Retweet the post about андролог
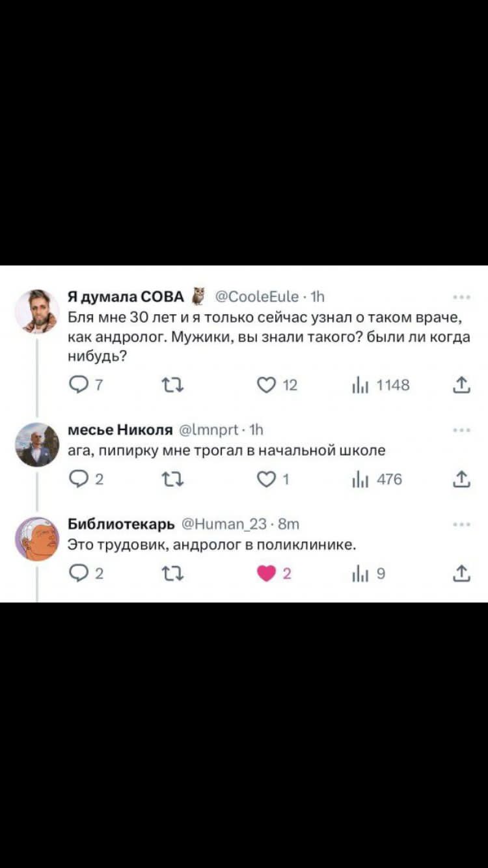Image resolution: width=488 pixels, height=868 pixels. [x=172, y=385]
